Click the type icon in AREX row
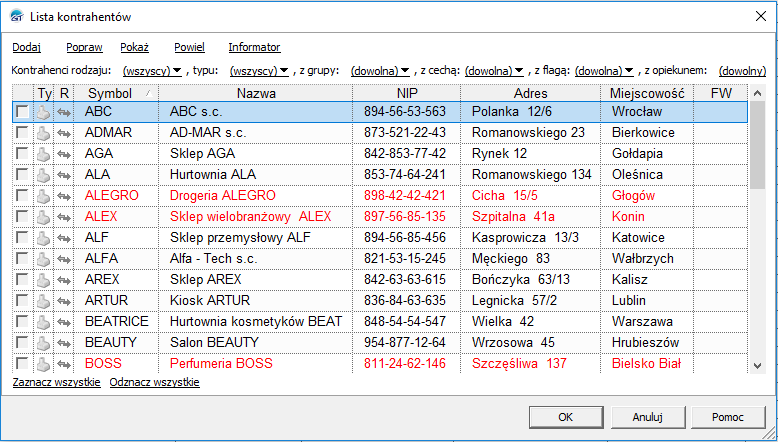 (x=43, y=280)
